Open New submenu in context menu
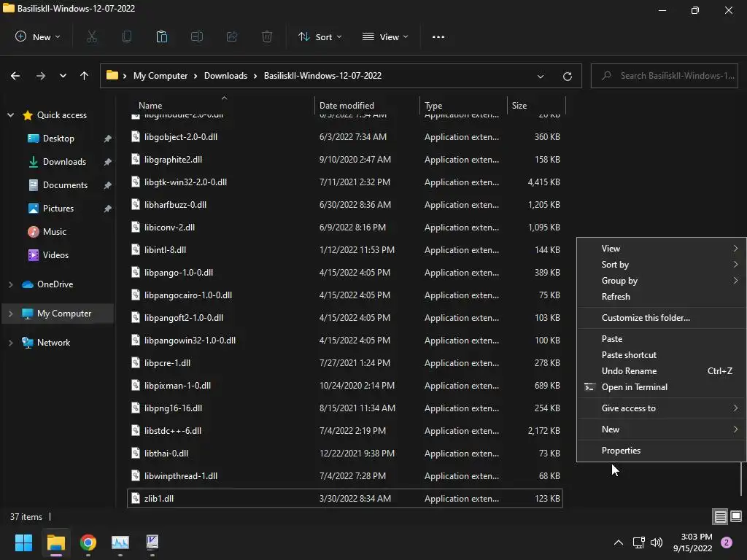Screen dimensions: 747x560 coord(661,429)
